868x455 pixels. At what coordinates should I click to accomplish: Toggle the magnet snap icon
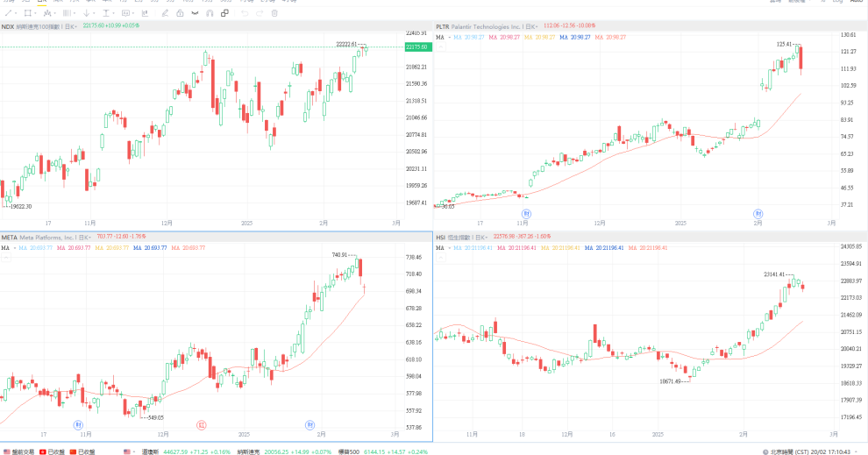(210, 13)
